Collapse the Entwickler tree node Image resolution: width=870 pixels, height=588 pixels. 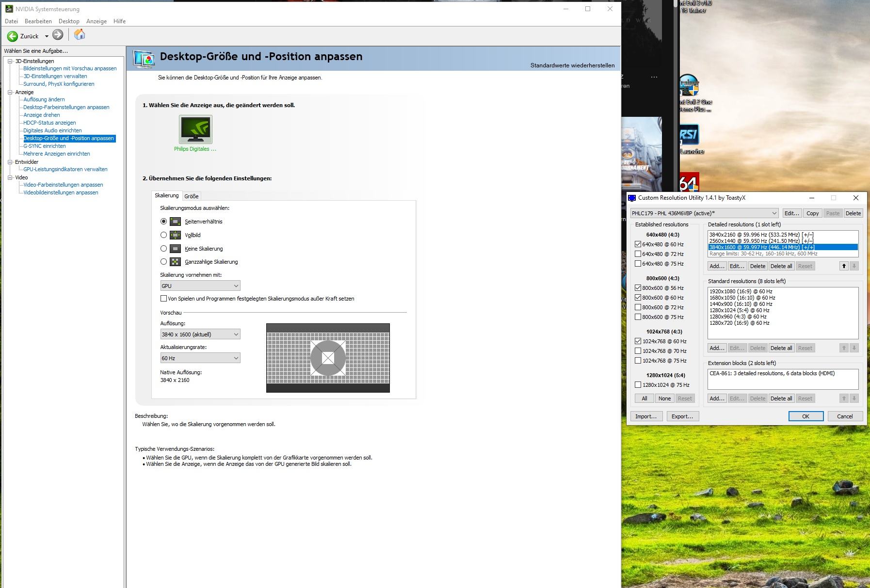pos(10,162)
